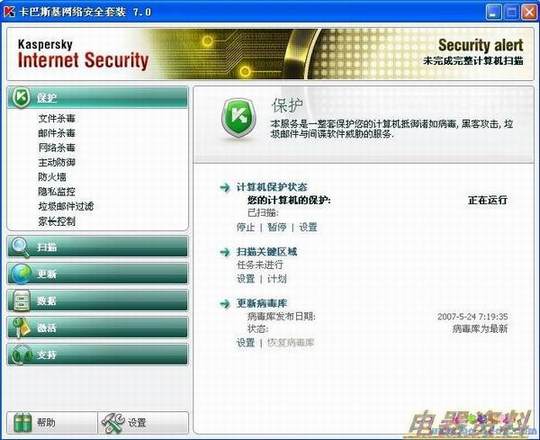
Task: Click the headset 支持 icon
Action: pyautogui.click(x=21, y=354)
